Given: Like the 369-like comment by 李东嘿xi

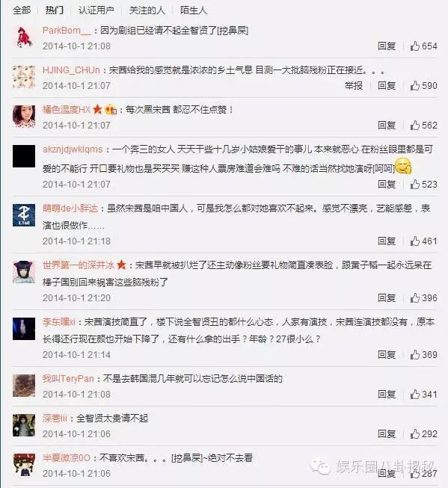Looking at the screenshot, I should click(x=424, y=355).
